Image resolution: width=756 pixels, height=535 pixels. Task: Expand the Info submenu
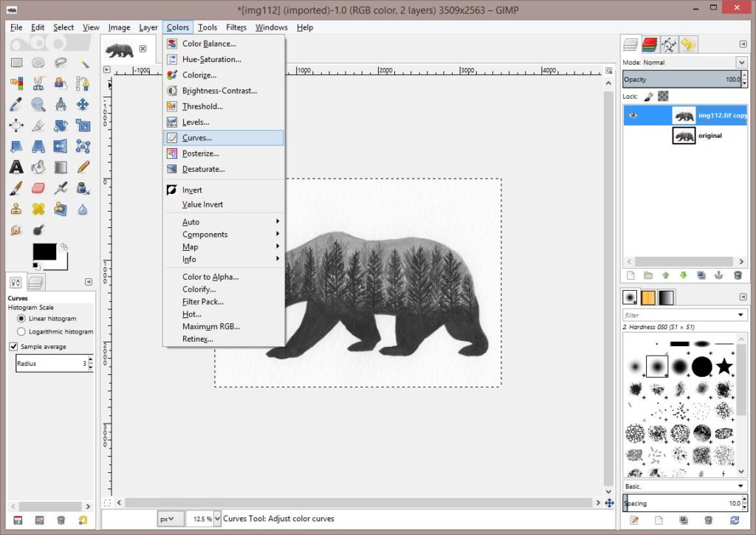click(x=224, y=259)
